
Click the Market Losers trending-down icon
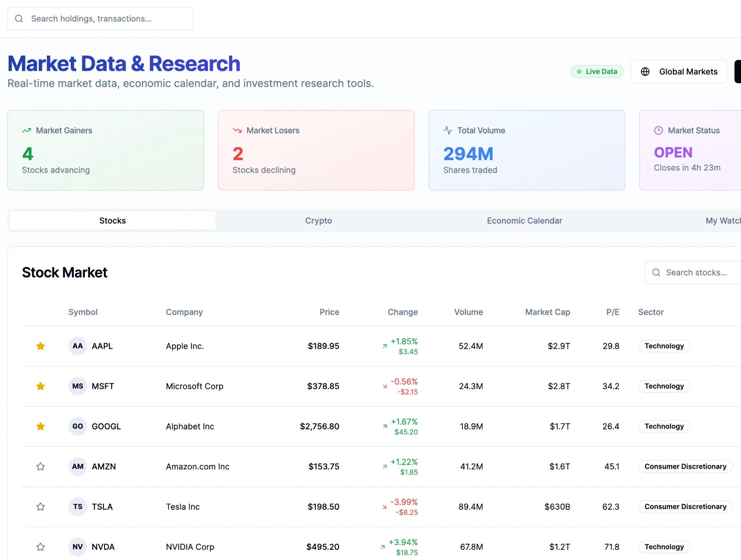(x=237, y=131)
